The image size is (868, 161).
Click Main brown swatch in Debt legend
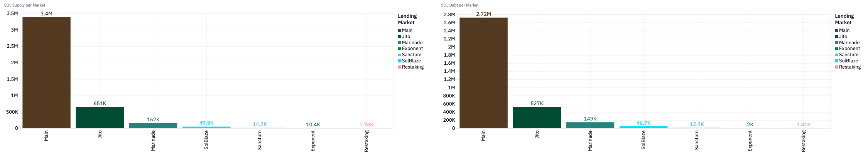coord(837,30)
